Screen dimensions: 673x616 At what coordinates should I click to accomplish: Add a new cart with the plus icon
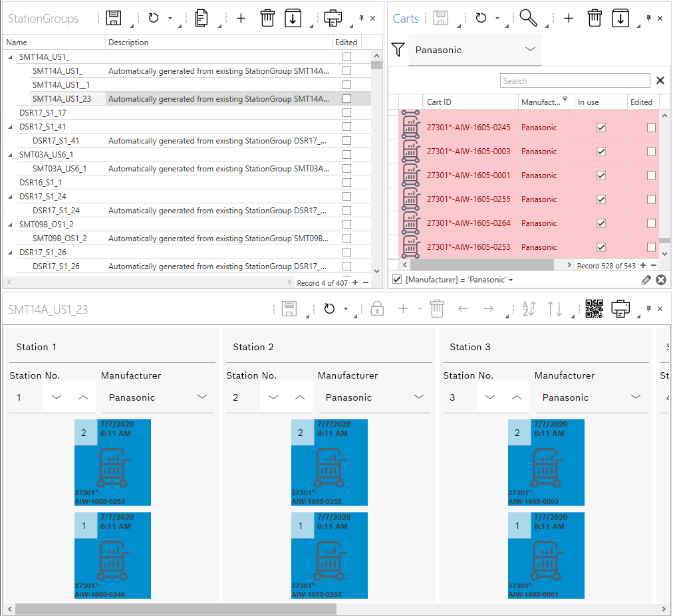pyautogui.click(x=569, y=18)
